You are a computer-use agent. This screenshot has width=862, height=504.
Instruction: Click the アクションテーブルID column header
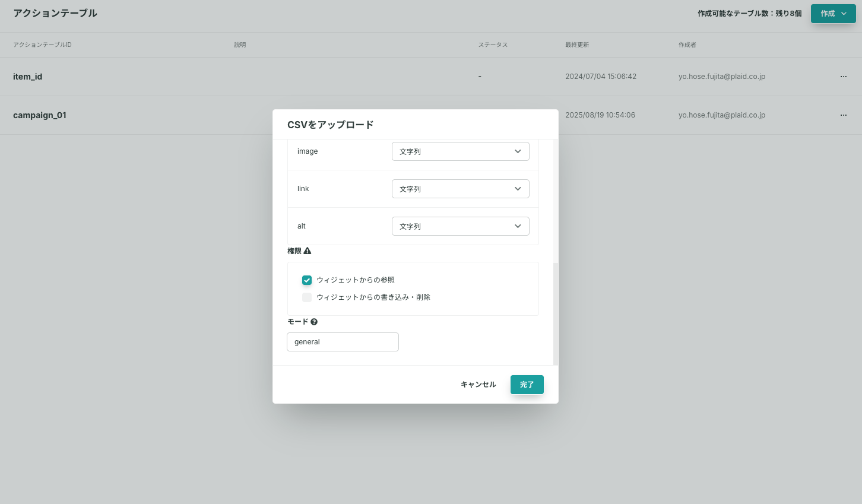(x=42, y=45)
